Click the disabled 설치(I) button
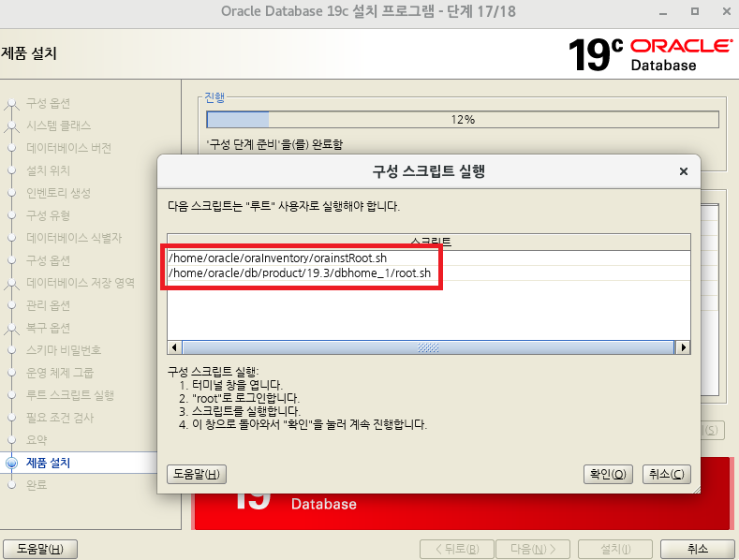Image resolution: width=739 pixels, height=560 pixels. [615, 549]
